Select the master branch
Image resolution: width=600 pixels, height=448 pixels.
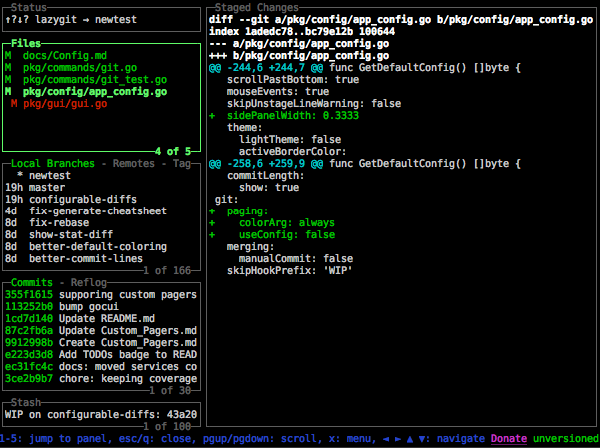pos(47,186)
